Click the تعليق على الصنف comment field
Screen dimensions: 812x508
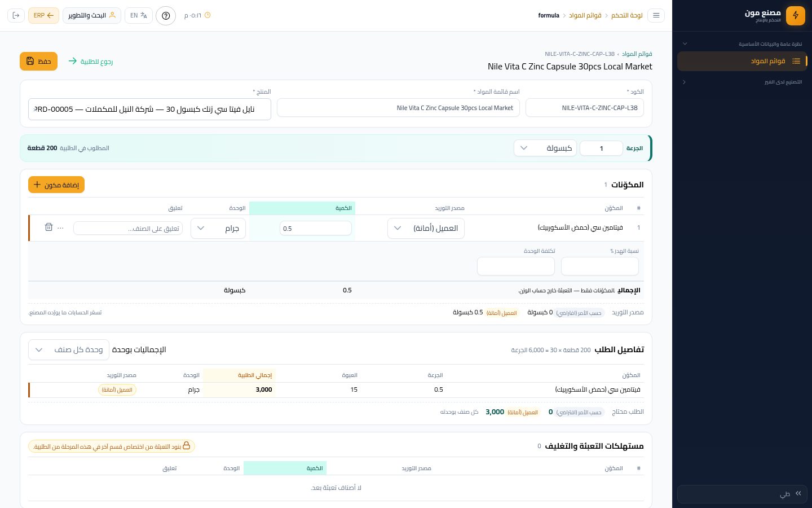[128, 228]
